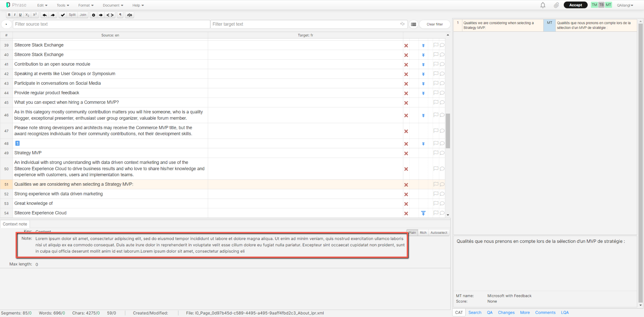644x317 pixels.
Task: Copy source to target with arrow icon
Action: pos(101,15)
